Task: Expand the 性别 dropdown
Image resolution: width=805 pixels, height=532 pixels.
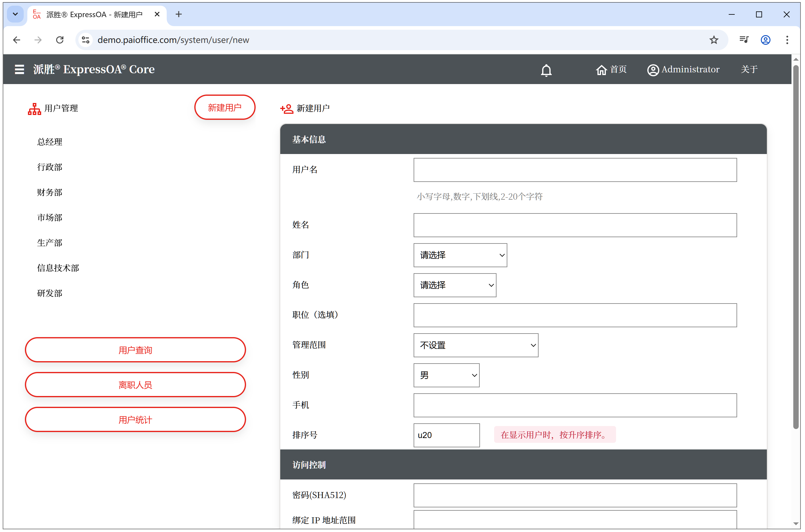Action: pyautogui.click(x=446, y=375)
